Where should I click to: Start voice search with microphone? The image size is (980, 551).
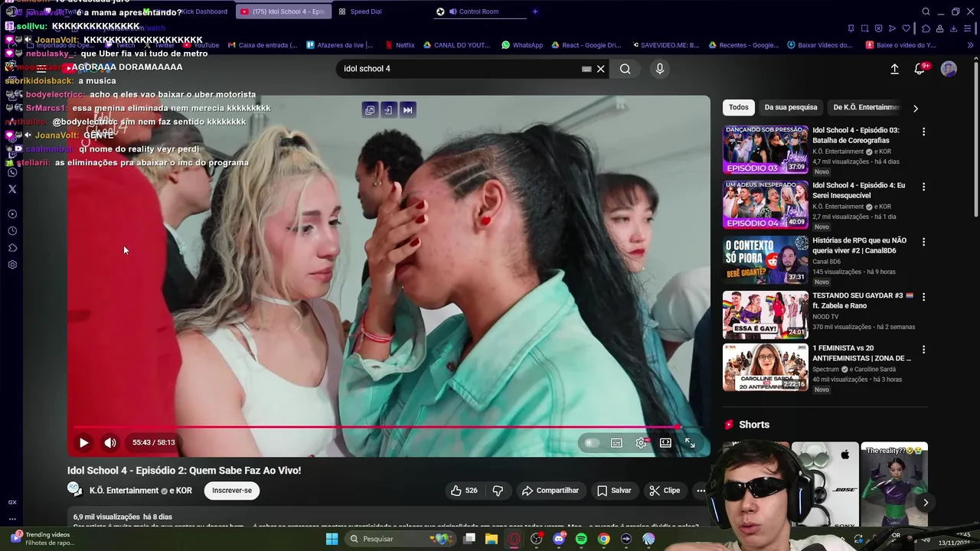660,69
